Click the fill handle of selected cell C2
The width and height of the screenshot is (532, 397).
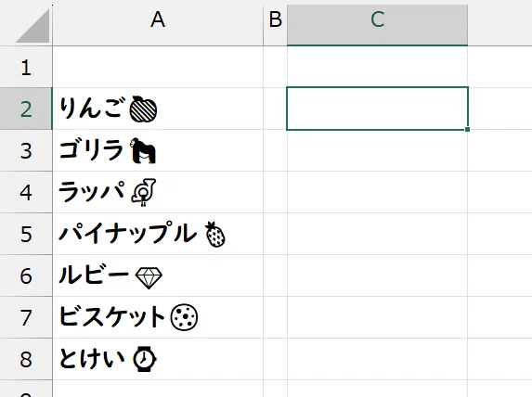click(x=468, y=129)
